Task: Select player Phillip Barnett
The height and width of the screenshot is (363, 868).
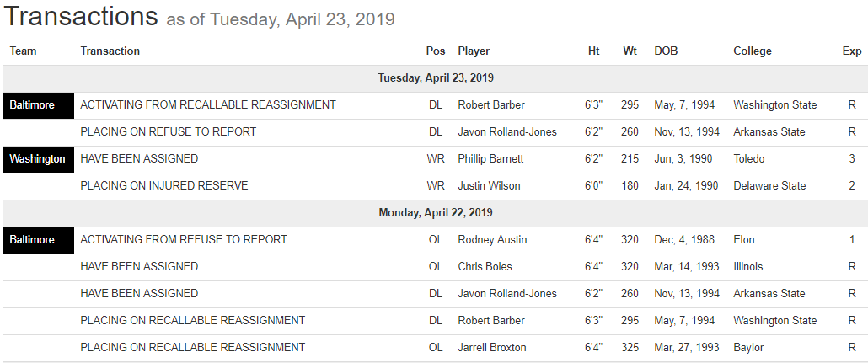Action: (x=490, y=159)
